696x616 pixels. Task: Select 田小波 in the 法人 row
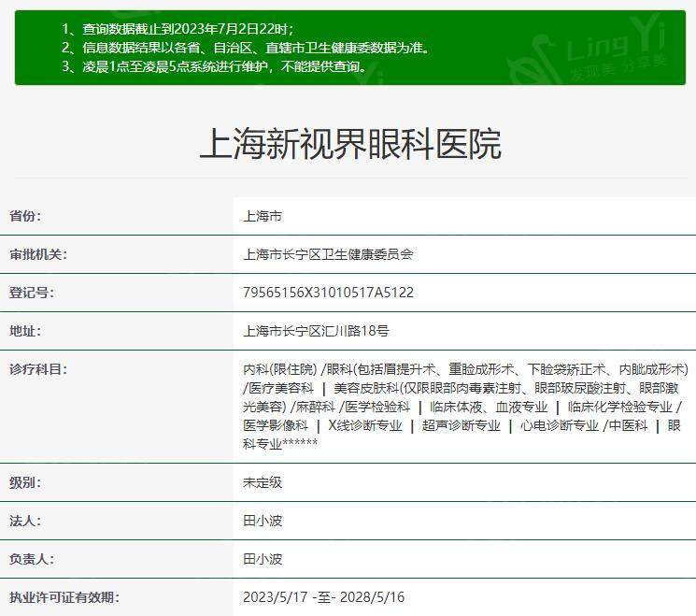tap(263, 521)
